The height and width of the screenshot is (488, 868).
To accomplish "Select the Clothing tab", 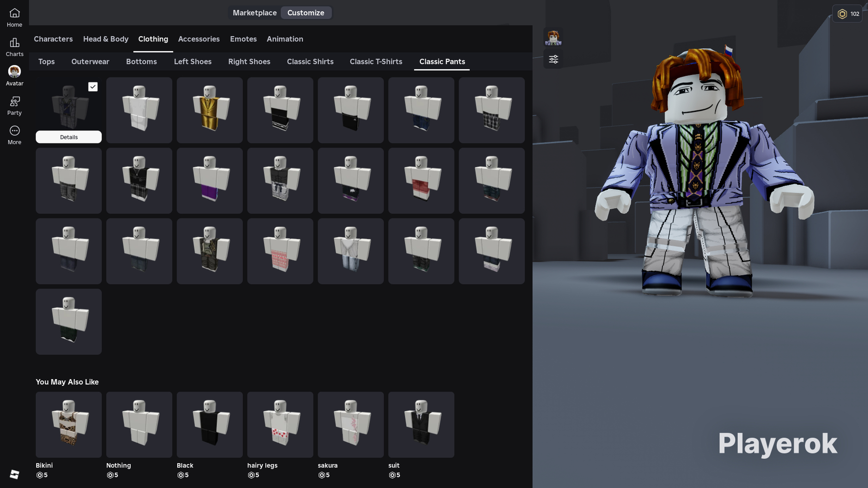I will click(x=153, y=39).
